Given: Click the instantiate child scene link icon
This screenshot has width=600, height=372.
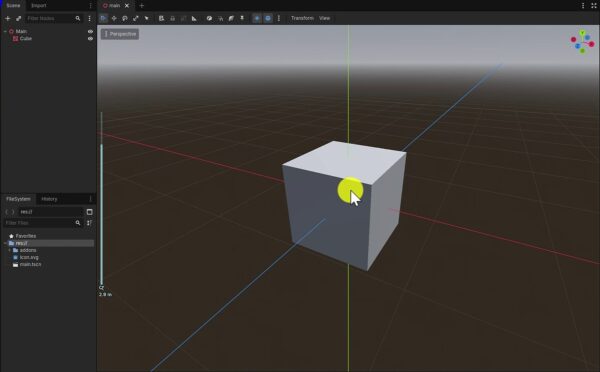Looking at the screenshot, I should tap(18, 18).
